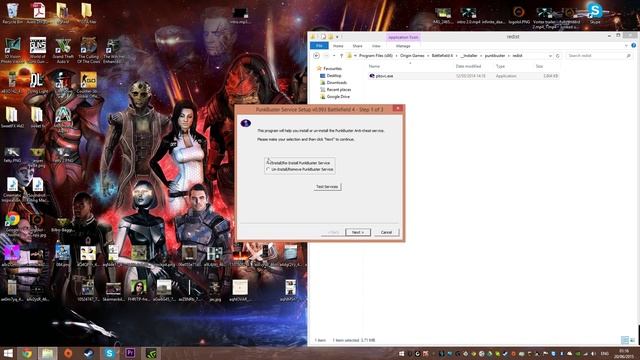The width and height of the screenshot is (640, 360).
Task: Open Recent places in navigation pane
Action: [336, 89]
